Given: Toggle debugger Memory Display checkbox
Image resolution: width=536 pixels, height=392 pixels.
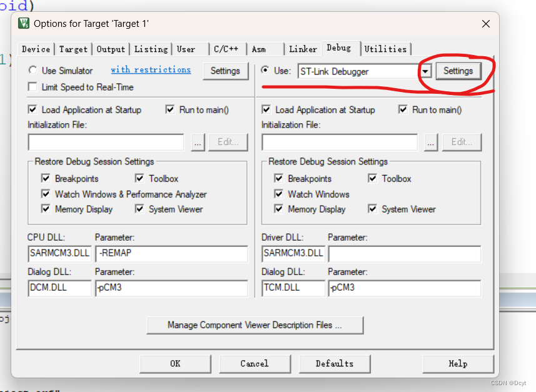Looking at the screenshot, I should point(278,208).
